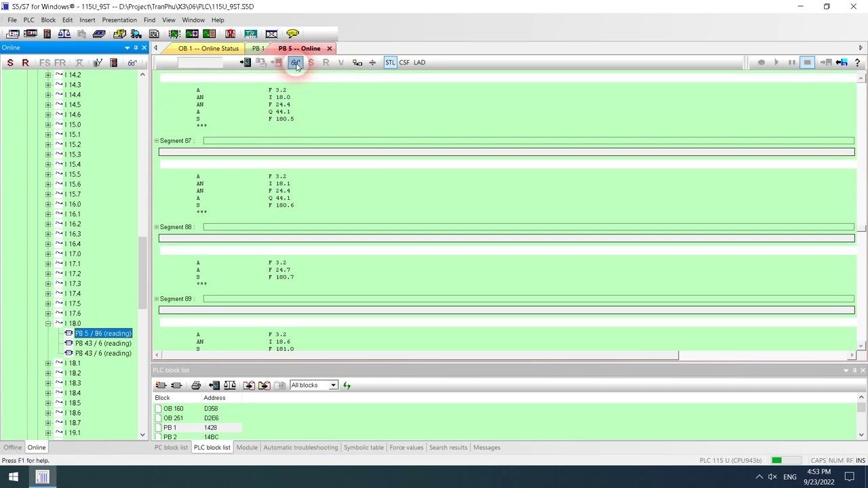Expand the I 17.6 tree node
The height and width of the screenshot is (488, 868).
click(x=48, y=314)
